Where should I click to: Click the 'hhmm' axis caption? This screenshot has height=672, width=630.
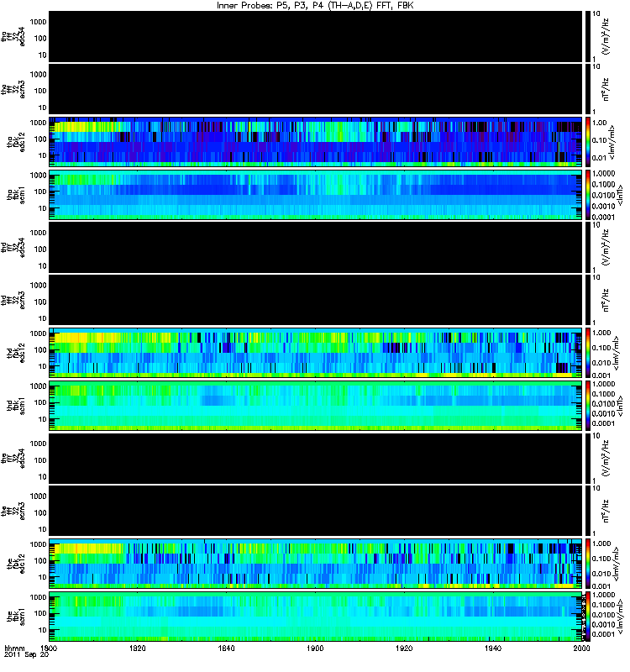point(14,648)
